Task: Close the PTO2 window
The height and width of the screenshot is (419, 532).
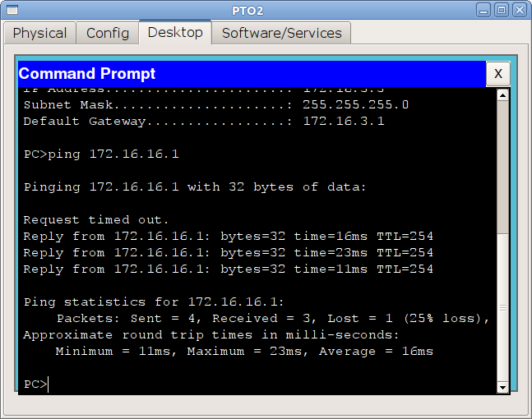Action: coord(519,10)
